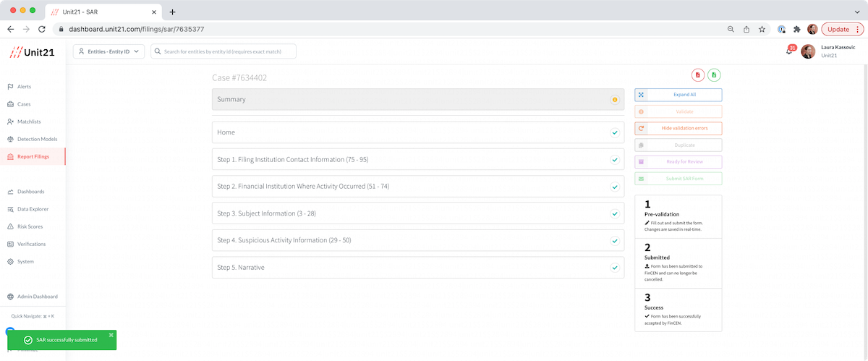Open notifications bell with 31 badge
This screenshot has width=868, height=361.
pyautogui.click(x=790, y=51)
